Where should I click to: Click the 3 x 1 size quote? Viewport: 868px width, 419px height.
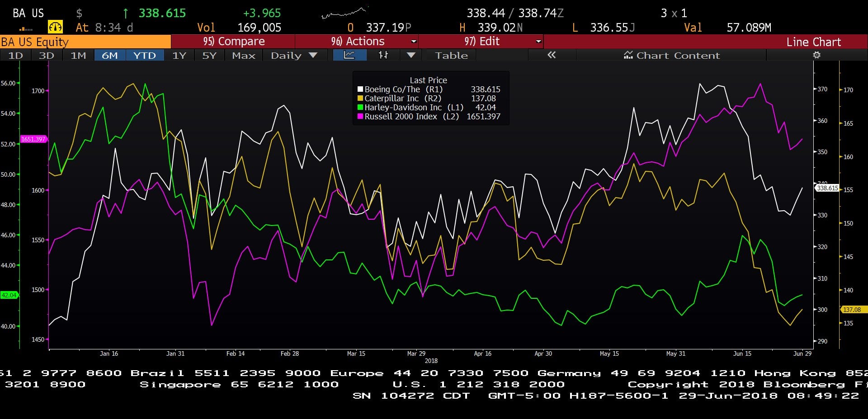[x=674, y=13]
